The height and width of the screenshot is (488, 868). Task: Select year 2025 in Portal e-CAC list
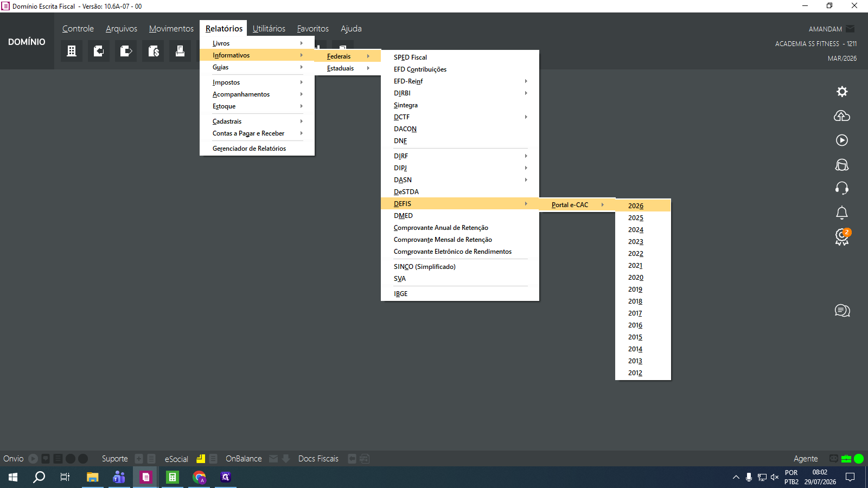click(643, 218)
